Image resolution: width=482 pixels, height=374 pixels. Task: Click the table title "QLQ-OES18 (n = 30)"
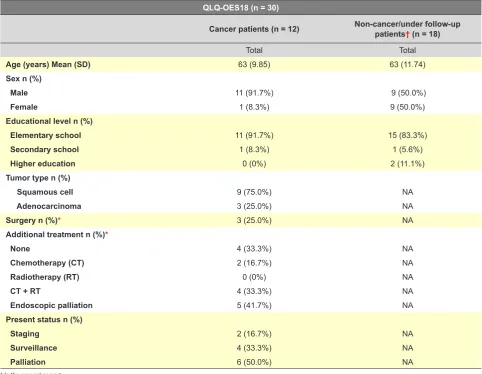coord(241,8)
